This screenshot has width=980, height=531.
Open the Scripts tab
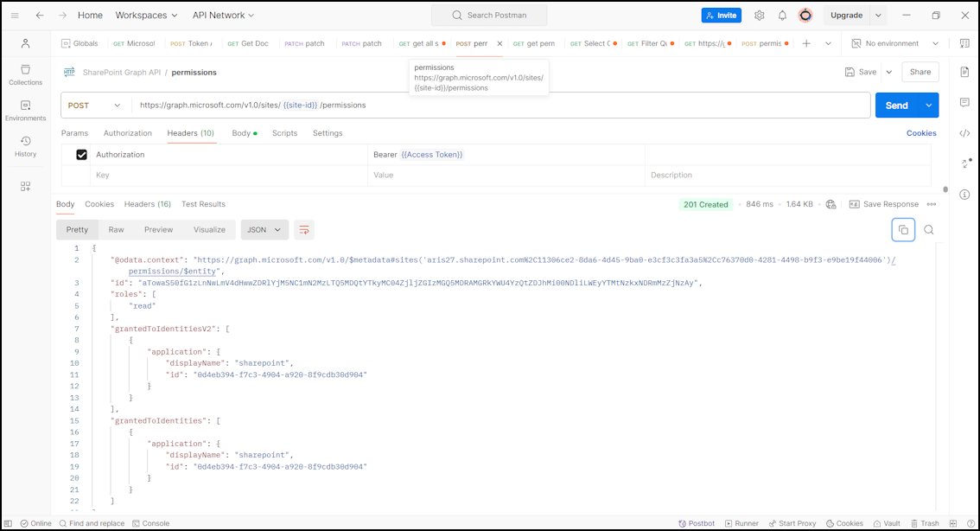(284, 133)
